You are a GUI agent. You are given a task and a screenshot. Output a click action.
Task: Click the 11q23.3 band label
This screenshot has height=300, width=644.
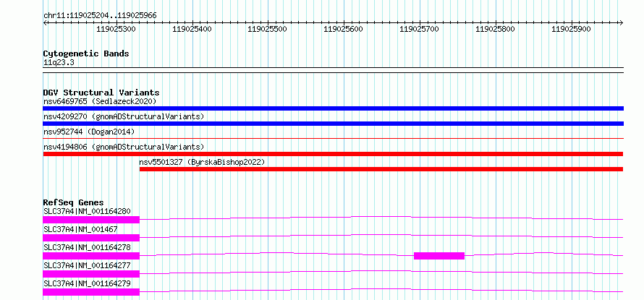pyautogui.click(x=59, y=63)
